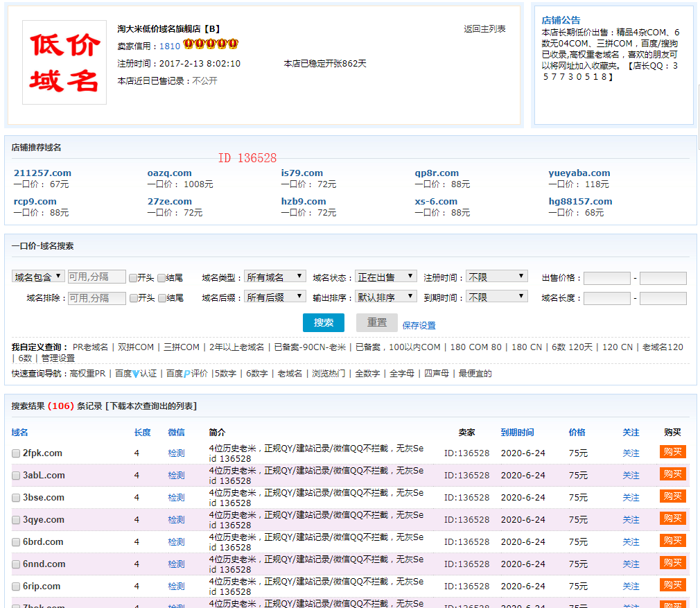Click the blue 搜索 button

(323, 322)
